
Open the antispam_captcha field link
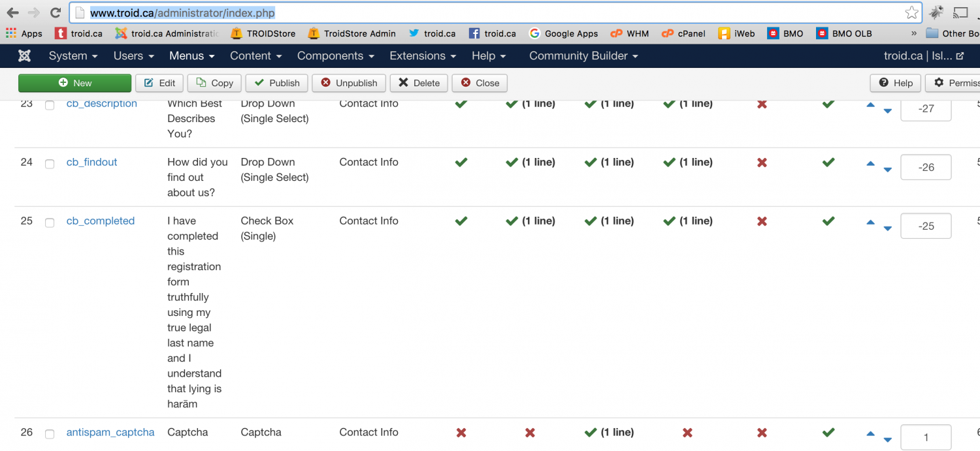[110, 433]
